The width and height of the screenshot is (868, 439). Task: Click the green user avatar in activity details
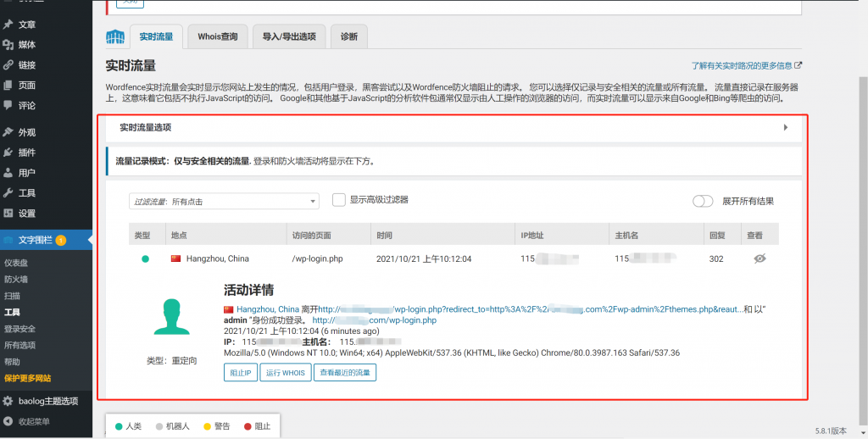point(171,317)
